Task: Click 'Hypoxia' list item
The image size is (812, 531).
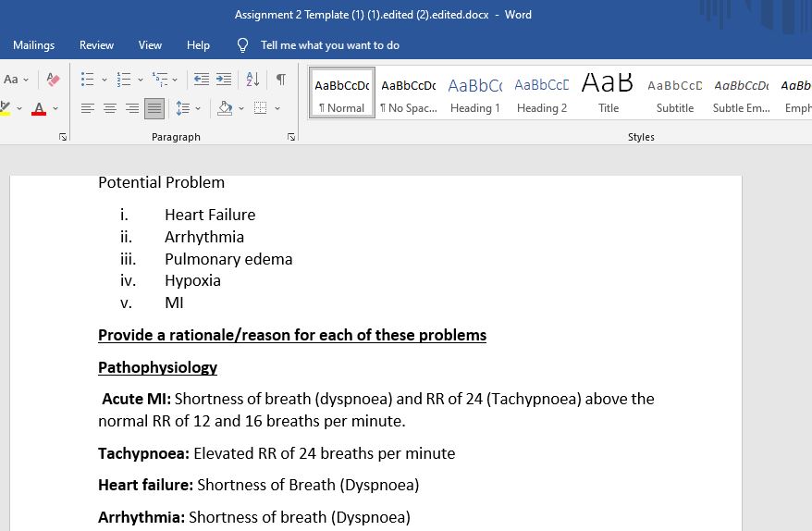Action: click(x=192, y=281)
